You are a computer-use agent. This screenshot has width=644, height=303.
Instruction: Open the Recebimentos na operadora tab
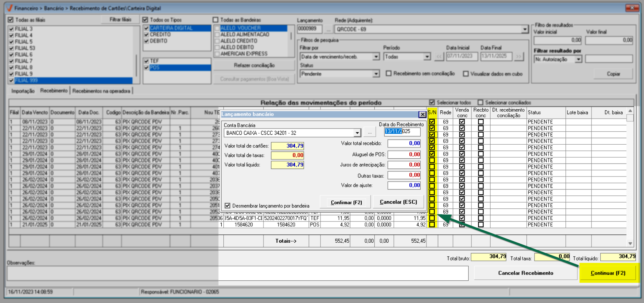[101, 91]
